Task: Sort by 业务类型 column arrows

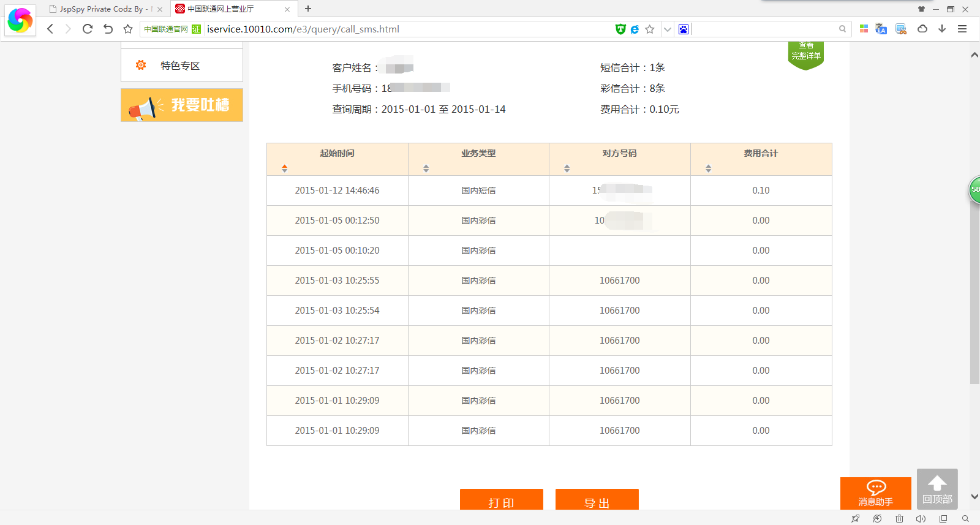Action: (x=426, y=168)
